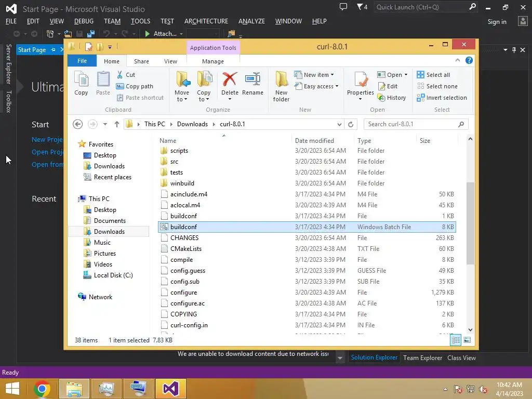
Task: Click Attach debugger button
Action: click(161, 34)
